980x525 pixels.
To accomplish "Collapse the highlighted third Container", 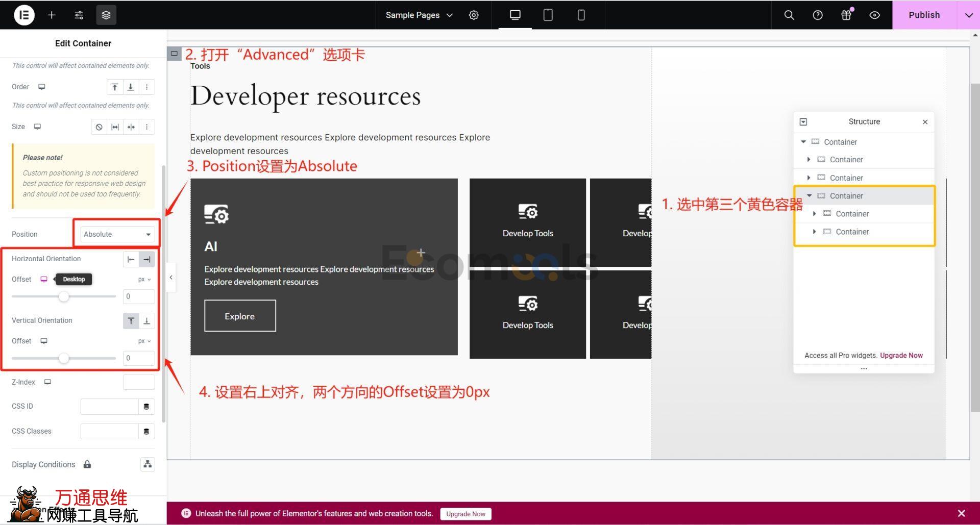I will point(809,195).
